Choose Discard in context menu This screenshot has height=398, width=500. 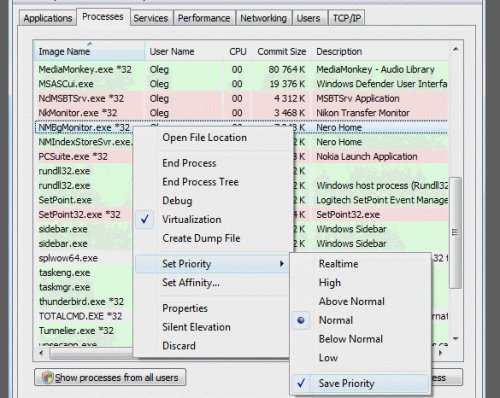(x=212, y=346)
